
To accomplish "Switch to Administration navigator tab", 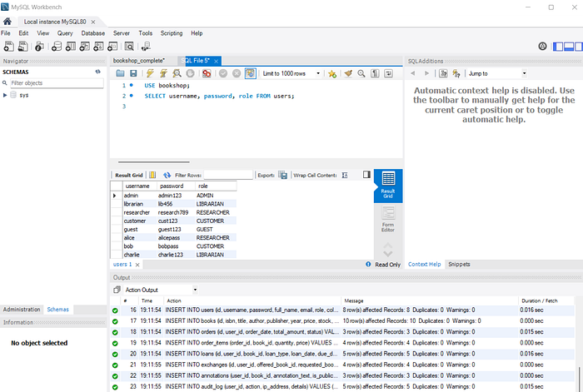I will 22,309.
